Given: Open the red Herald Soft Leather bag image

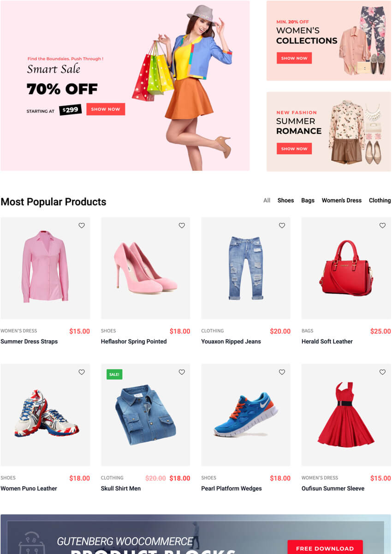Looking at the screenshot, I should pos(346,268).
